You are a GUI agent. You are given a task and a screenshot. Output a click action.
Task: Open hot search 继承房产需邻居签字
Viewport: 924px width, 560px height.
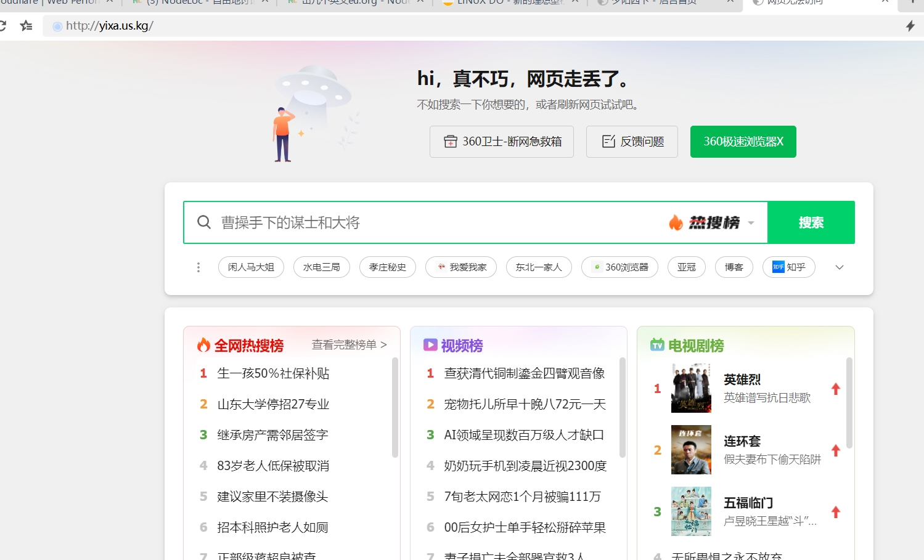(x=272, y=435)
